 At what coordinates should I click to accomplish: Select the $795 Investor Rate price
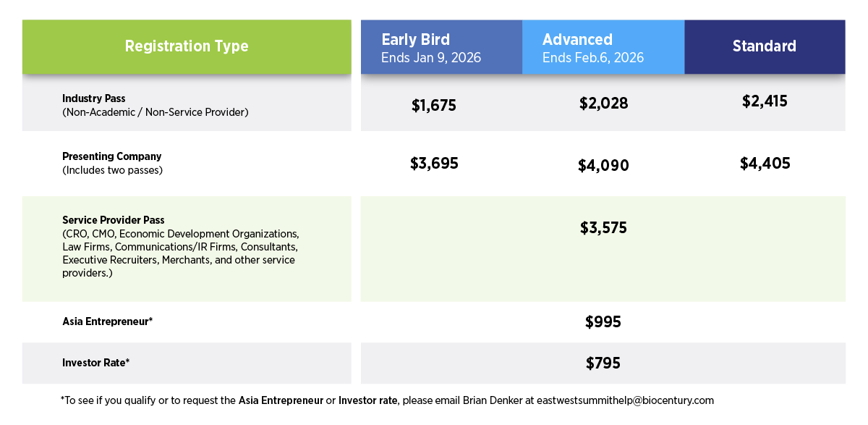tap(603, 363)
